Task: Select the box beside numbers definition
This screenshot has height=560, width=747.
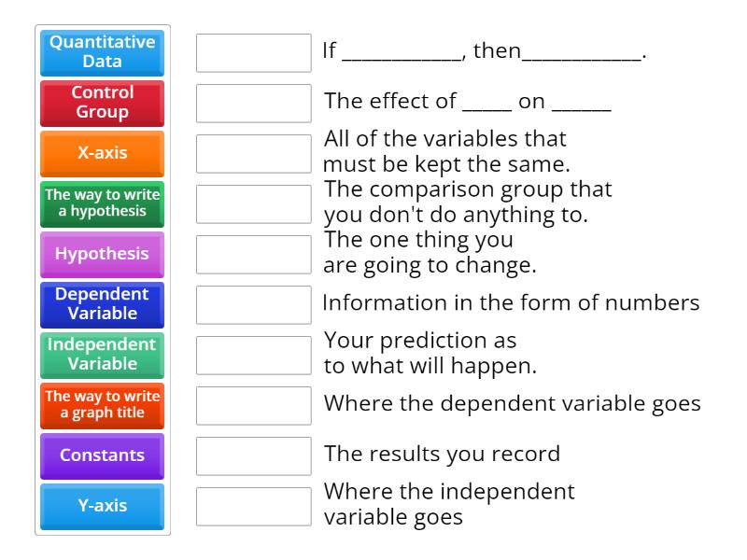Action: pyautogui.click(x=252, y=304)
